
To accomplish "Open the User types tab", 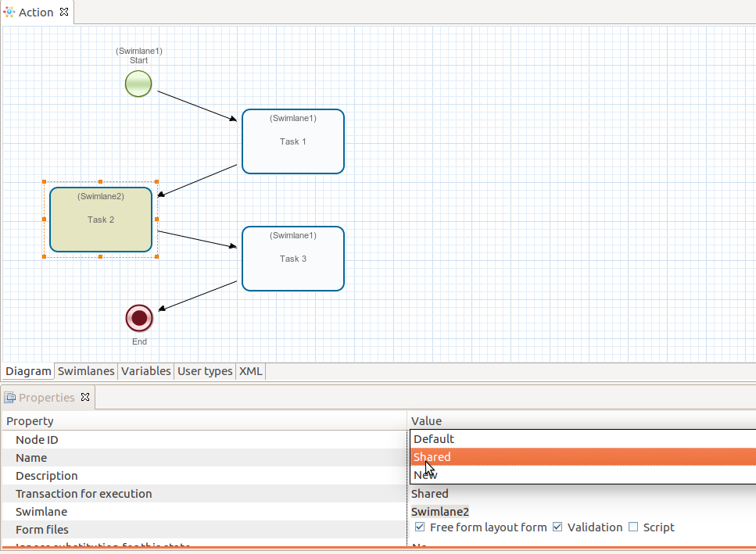I will 205,371.
